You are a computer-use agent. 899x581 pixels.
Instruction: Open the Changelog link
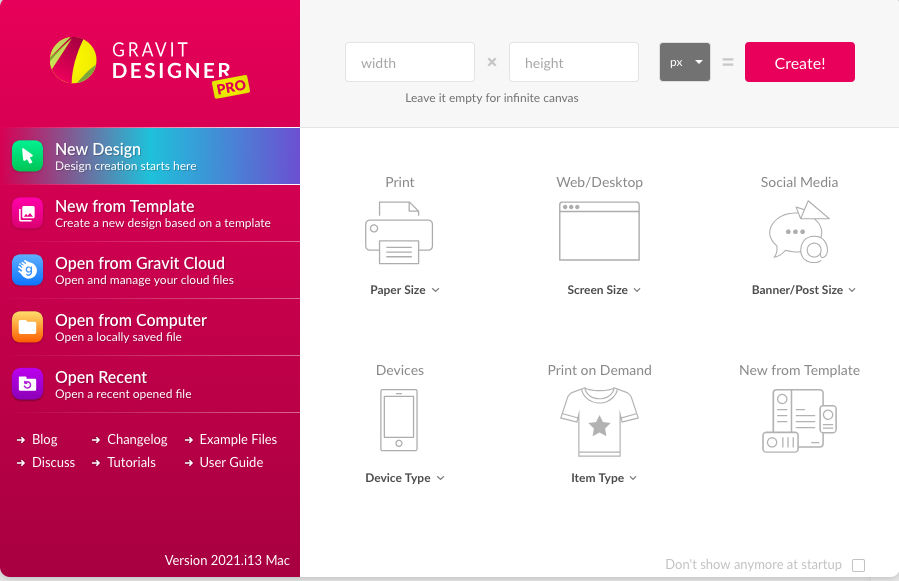tap(130, 440)
